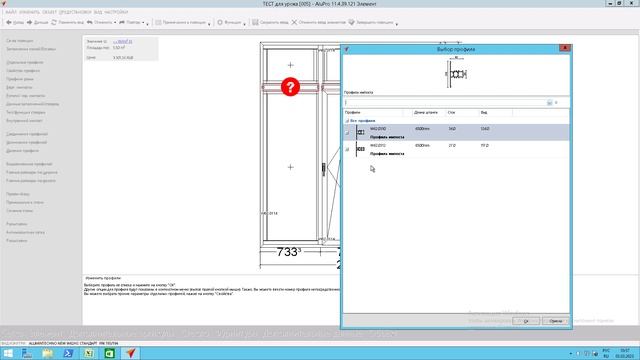The width and height of the screenshot is (640, 360).
Task: Click the Примечания к позиции toolbar icon
Action: point(158,22)
